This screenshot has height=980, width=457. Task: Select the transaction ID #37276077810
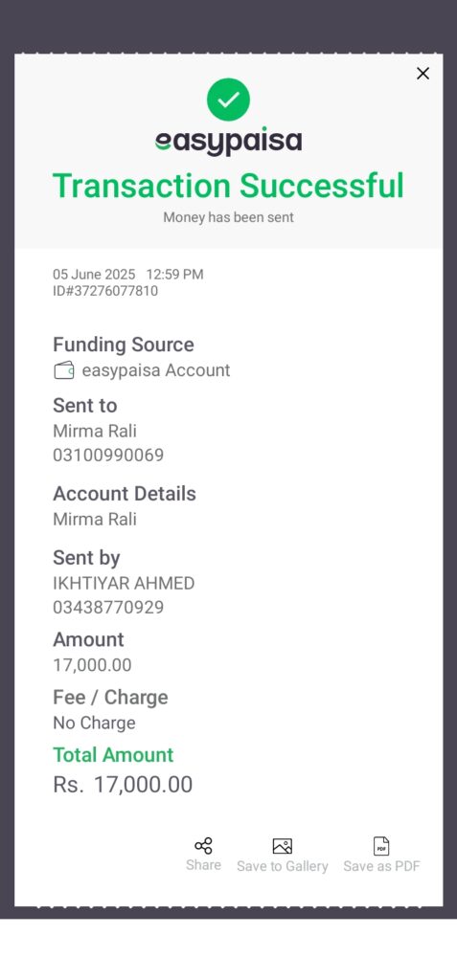pos(105,291)
